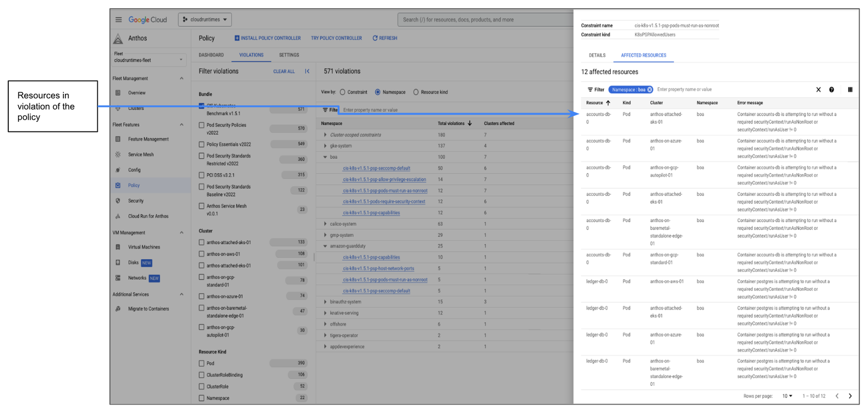Expand the calico-system namespace row
868x411 pixels.
point(325,224)
